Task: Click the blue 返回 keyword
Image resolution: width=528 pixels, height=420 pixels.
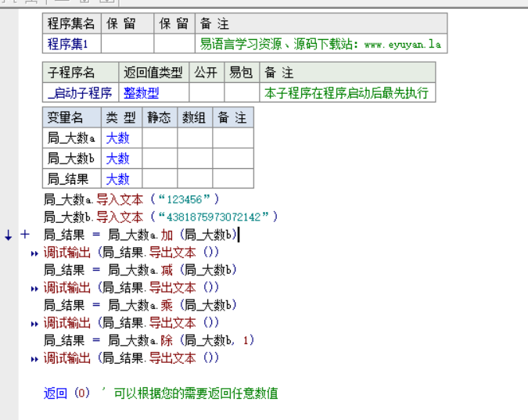Action: 56,393
